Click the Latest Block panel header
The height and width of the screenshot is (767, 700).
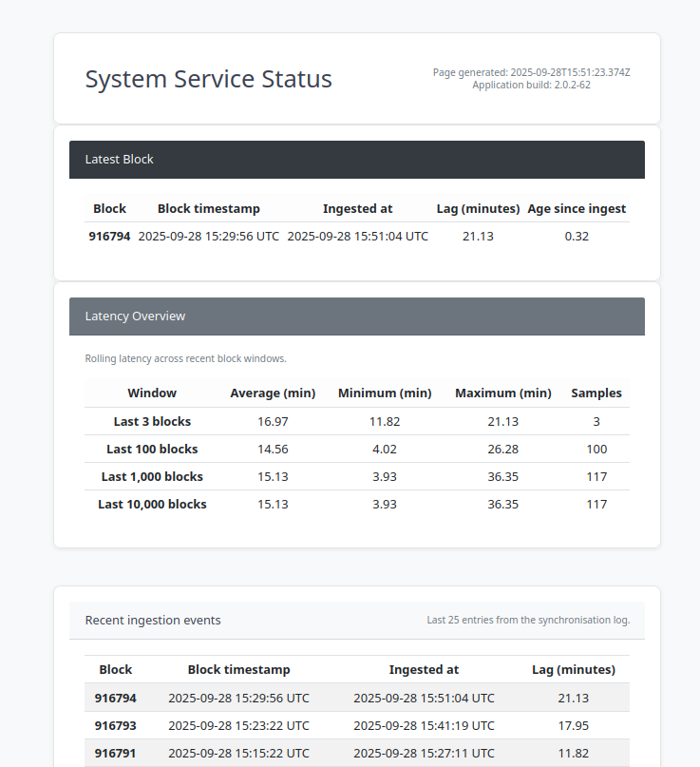119,160
